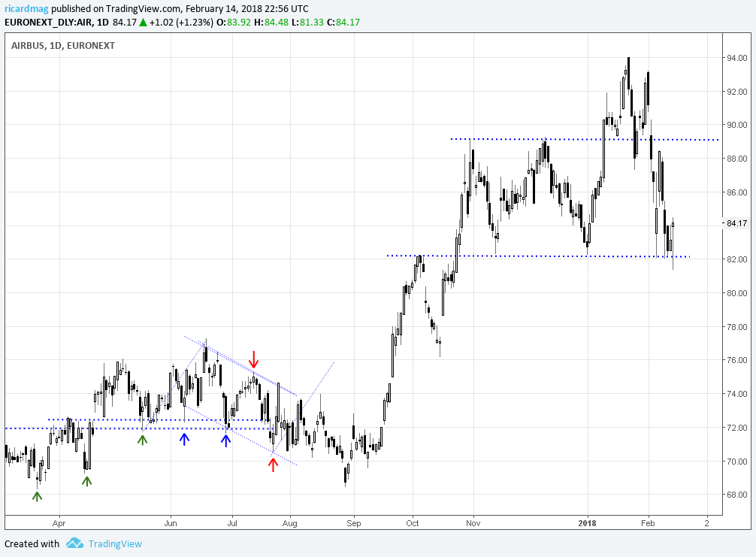Click the 68.00 price axis label
The width and height of the screenshot is (756, 557).
click(736, 495)
